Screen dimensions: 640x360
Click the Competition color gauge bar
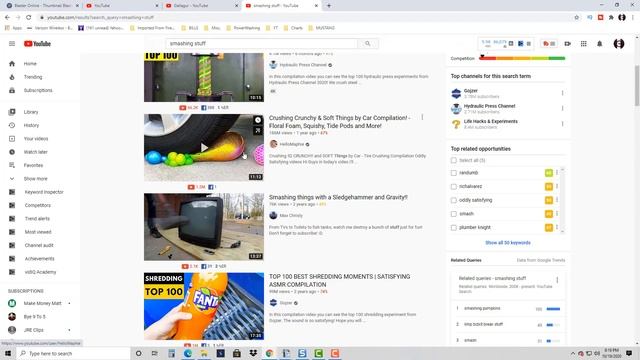click(522, 58)
